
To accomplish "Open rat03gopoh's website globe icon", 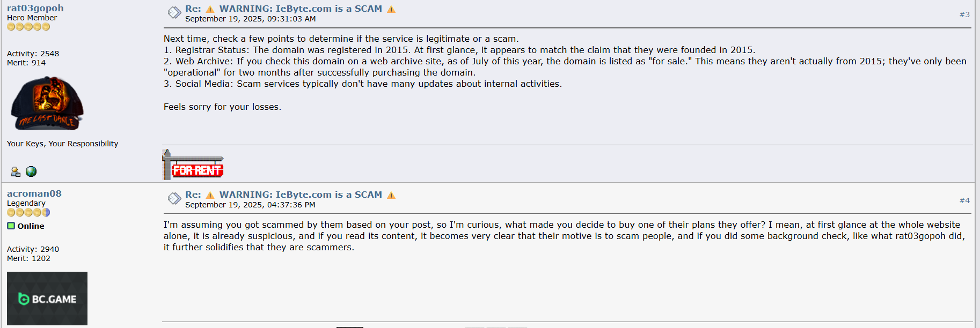I will (31, 172).
